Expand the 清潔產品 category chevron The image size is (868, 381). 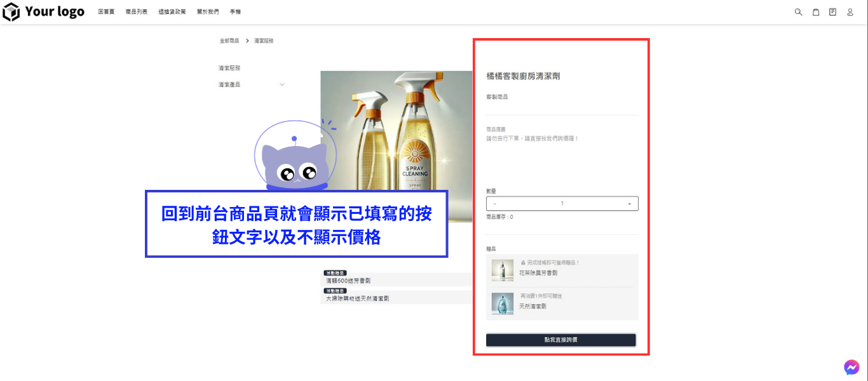282,84
